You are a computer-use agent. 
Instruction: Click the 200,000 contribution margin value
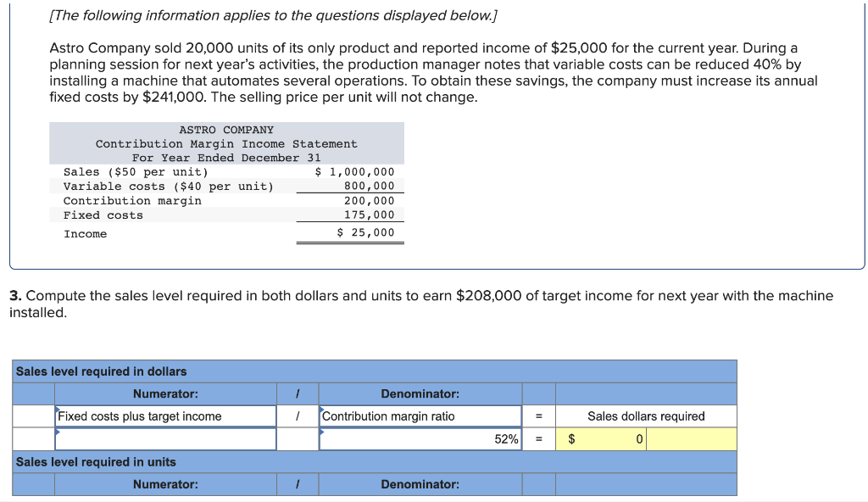coord(370,201)
